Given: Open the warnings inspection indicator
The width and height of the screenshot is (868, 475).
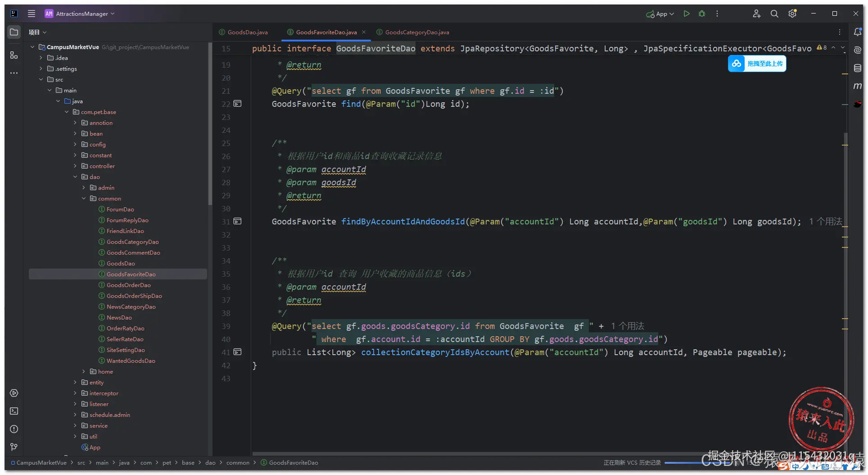Looking at the screenshot, I should (822, 47).
